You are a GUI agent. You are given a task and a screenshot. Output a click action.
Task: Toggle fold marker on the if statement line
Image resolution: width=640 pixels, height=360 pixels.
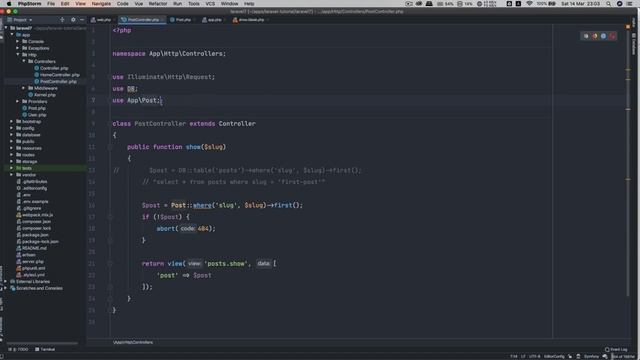[x=110, y=217]
